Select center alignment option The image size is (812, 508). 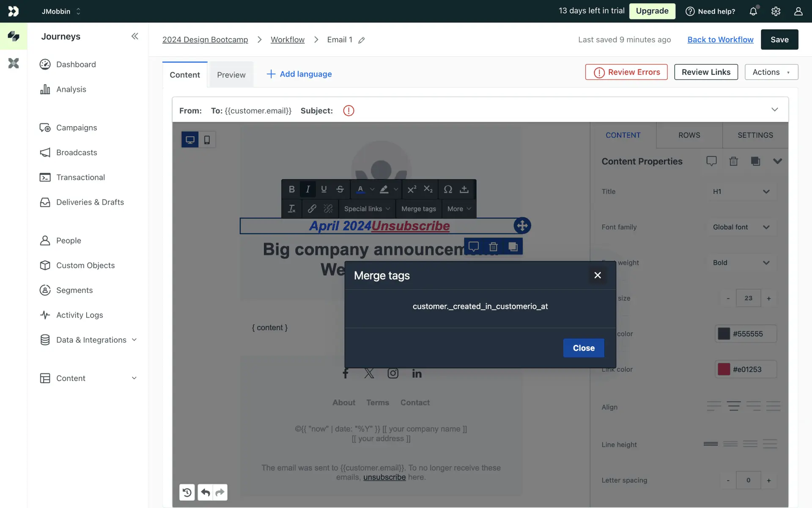[x=733, y=406]
